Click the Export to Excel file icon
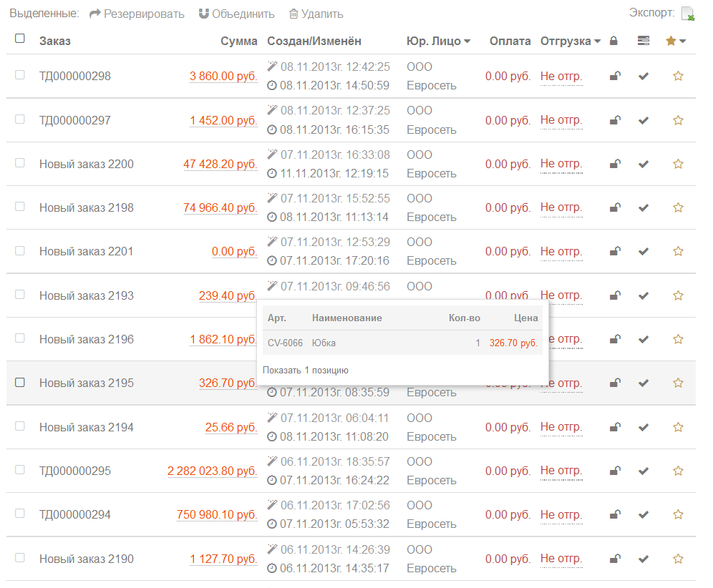The height and width of the screenshot is (588, 713). coord(687,14)
